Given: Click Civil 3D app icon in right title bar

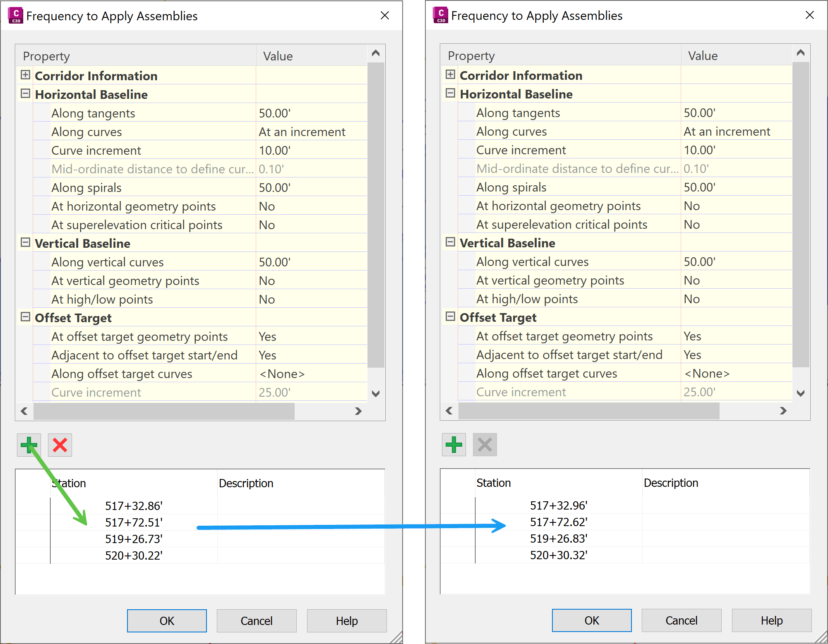Looking at the screenshot, I should click(x=440, y=15).
